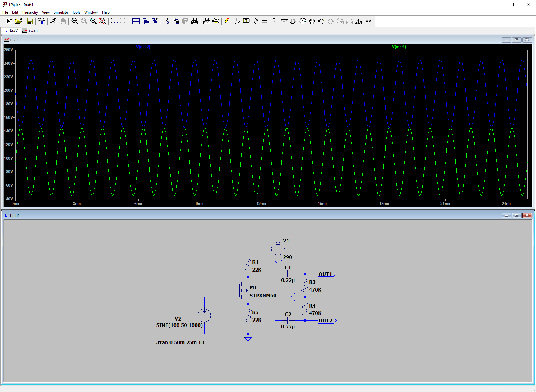
Task: Open the Control Panel hammer icon
Action: coord(42,21)
